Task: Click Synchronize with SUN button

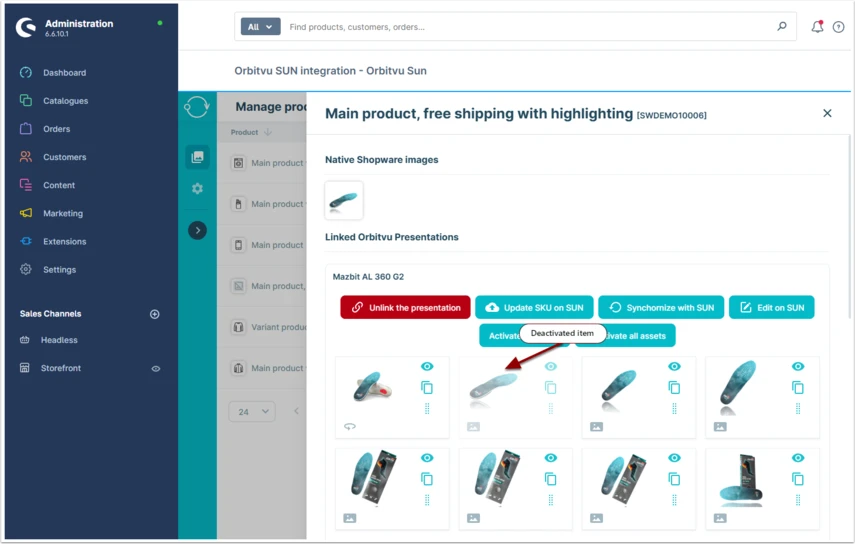Action: [x=661, y=307]
